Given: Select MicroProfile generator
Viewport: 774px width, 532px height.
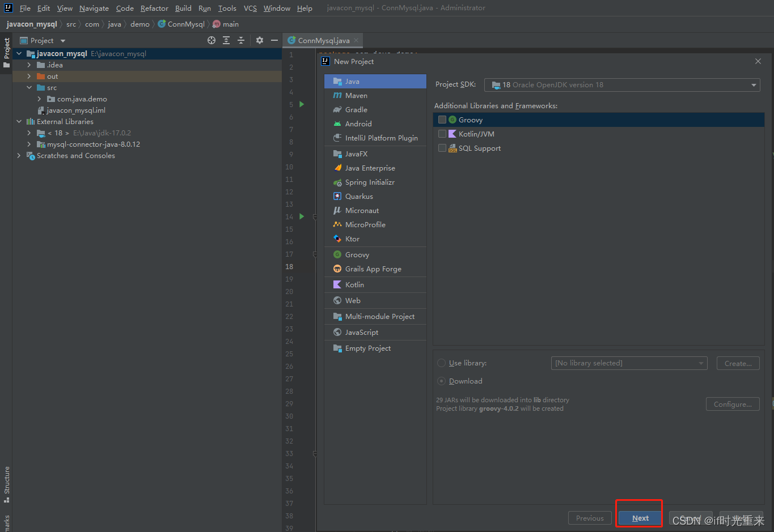Looking at the screenshot, I should (375, 225).
